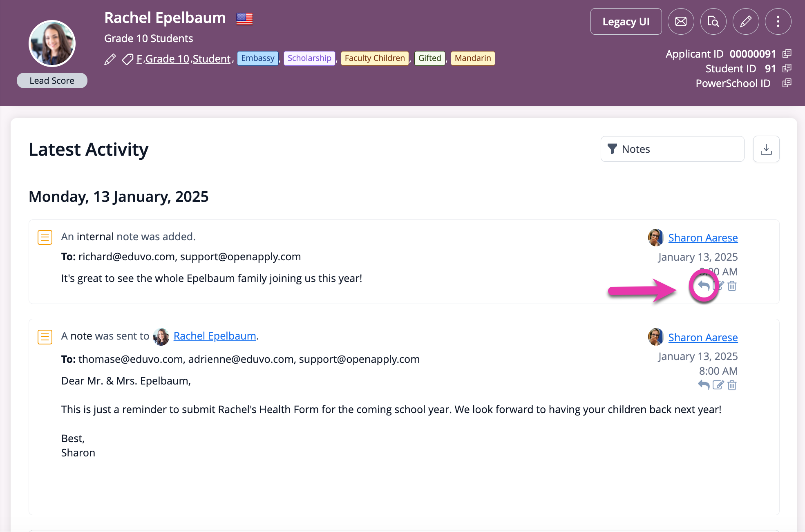Click the pencil edit profile button
This screenshot has width=805, height=532.
746,22
